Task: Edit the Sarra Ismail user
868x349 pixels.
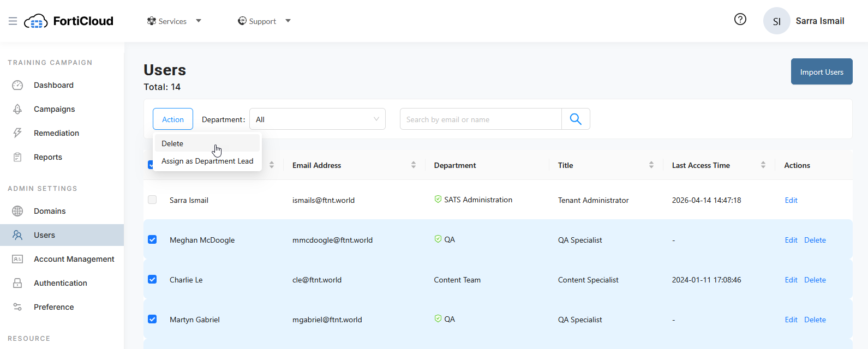Action: [791, 200]
